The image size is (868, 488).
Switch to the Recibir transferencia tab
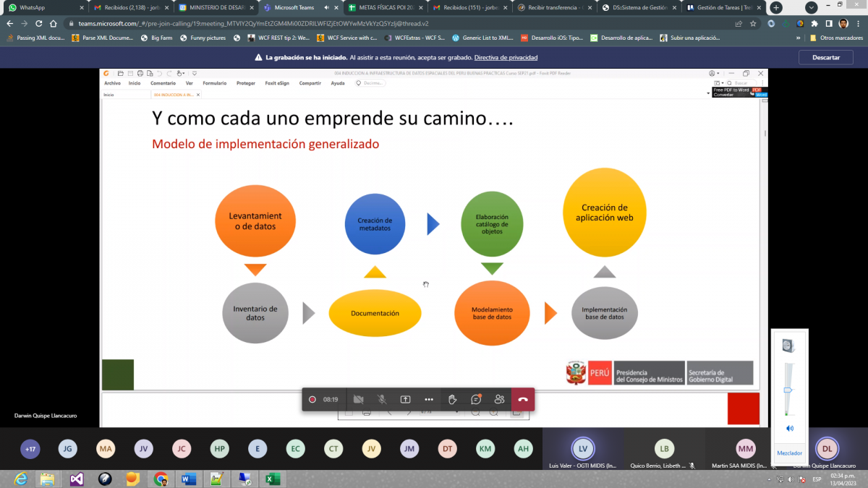click(x=554, y=7)
